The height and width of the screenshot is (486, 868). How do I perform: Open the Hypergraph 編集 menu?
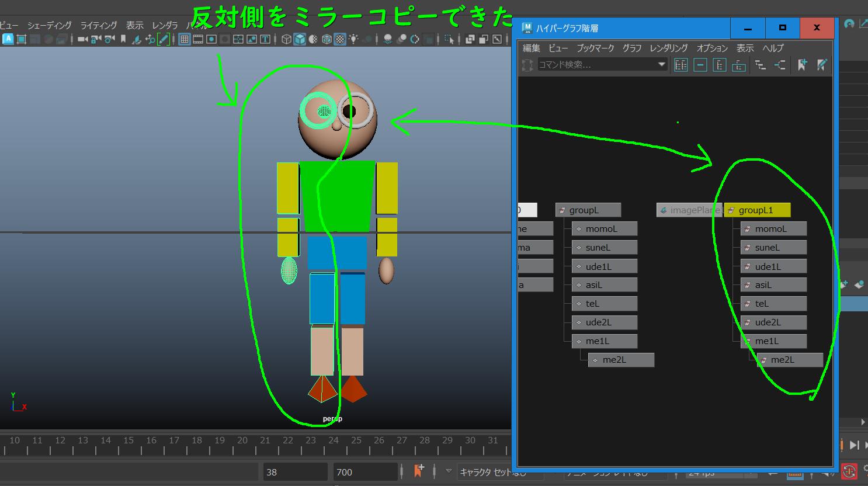point(531,48)
